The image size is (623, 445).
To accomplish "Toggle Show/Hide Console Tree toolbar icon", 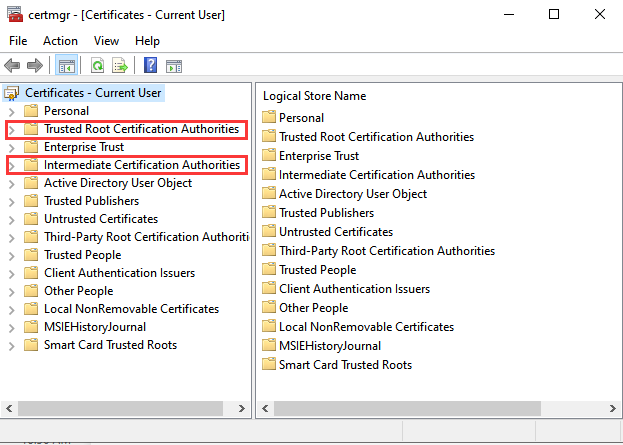I will click(66, 66).
